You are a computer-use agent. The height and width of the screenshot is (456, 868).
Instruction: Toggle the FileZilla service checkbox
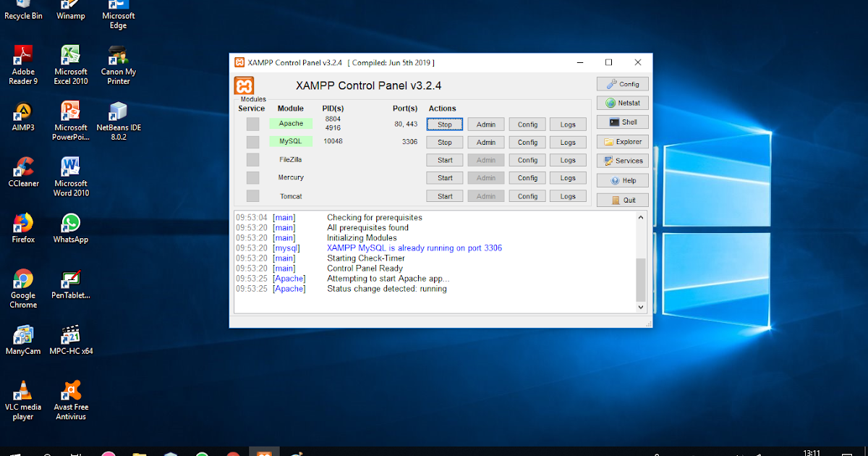[x=252, y=160]
